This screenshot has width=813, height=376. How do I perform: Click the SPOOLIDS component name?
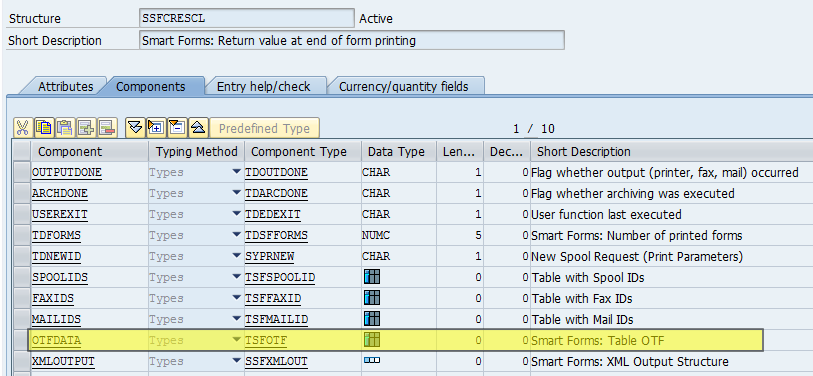pyautogui.click(x=60, y=277)
